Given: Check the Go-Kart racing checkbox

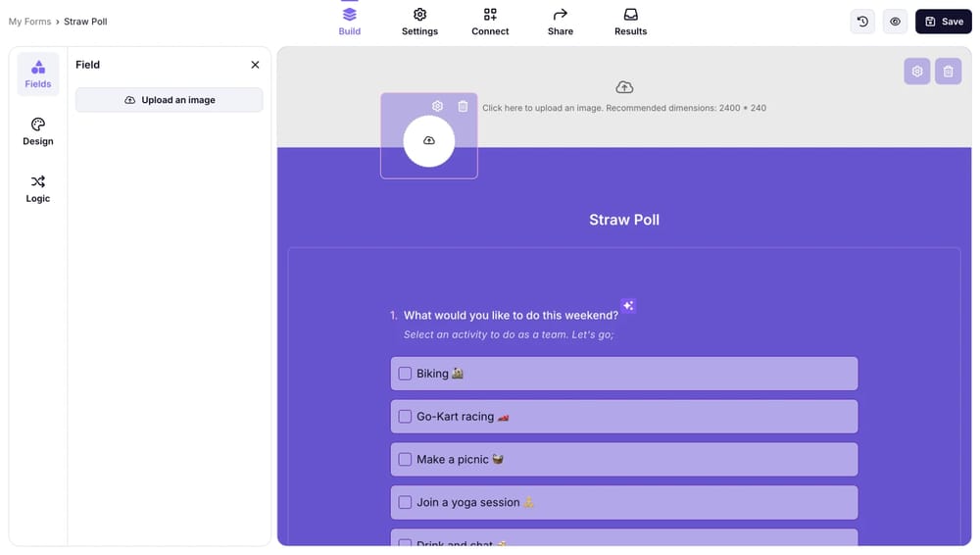Looking at the screenshot, I should (x=405, y=417).
